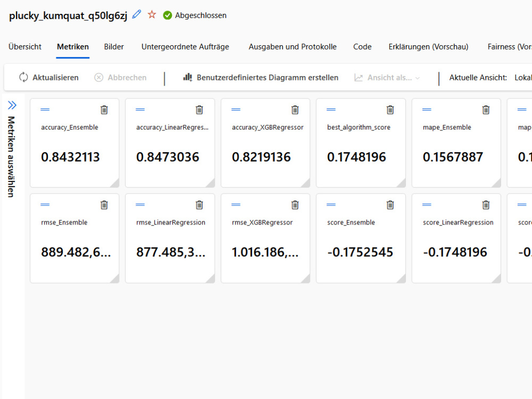Click the run name plucky_kumquat_q50lg6zj
532x399 pixels.
[68, 15]
